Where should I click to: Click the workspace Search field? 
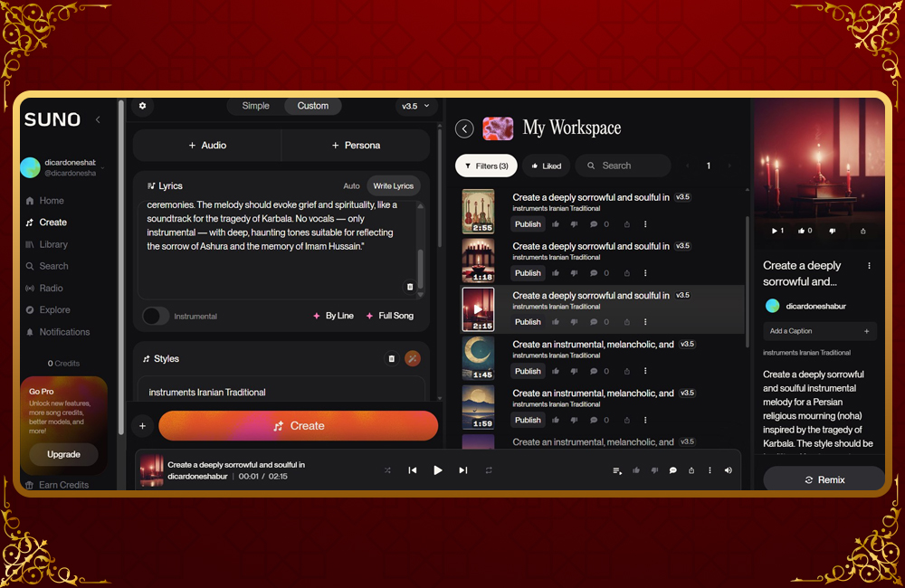(x=624, y=166)
